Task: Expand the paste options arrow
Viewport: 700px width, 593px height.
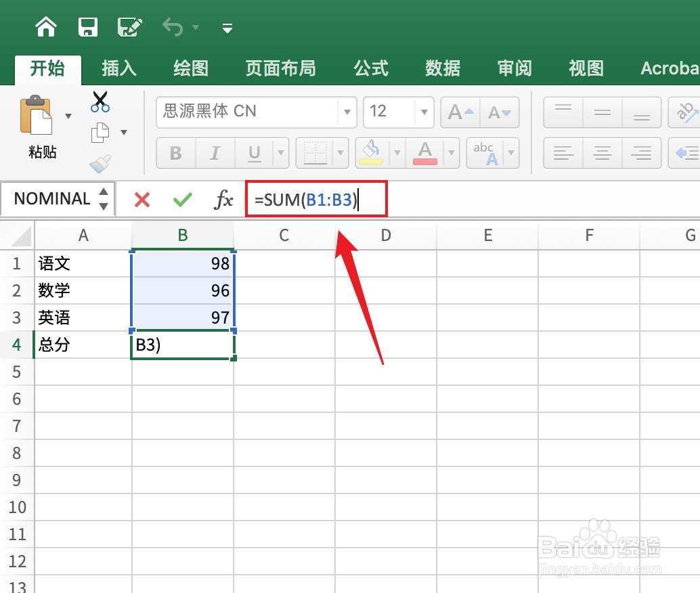Action: tap(68, 116)
